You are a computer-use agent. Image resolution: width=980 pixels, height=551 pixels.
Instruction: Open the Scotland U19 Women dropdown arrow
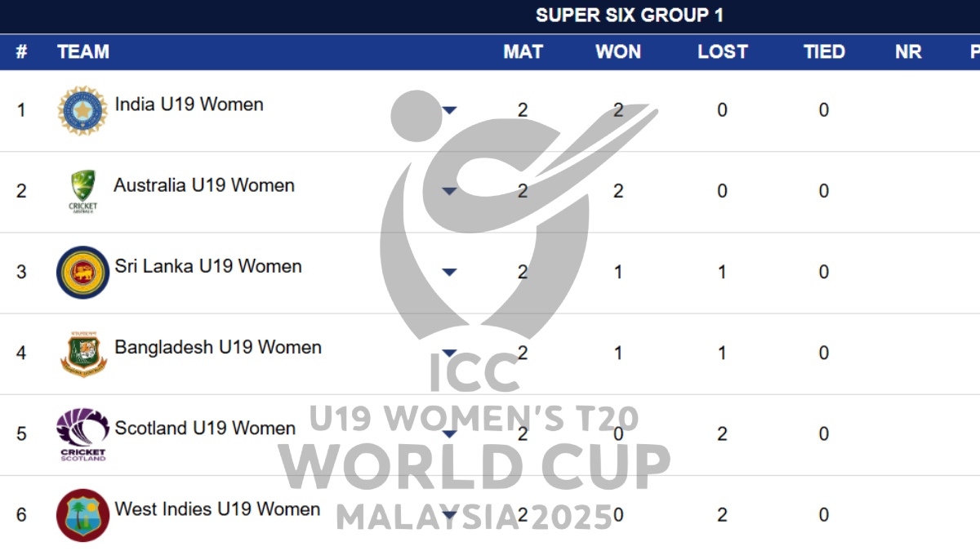[x=449, y=435]
